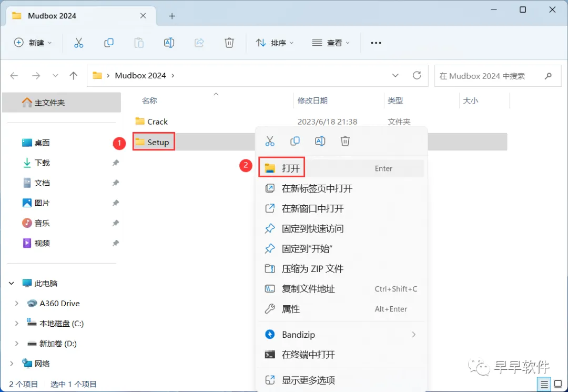Collapse the 此电脑 tree node
This screenshot has height=392, width=568.
tap(12, 283)
